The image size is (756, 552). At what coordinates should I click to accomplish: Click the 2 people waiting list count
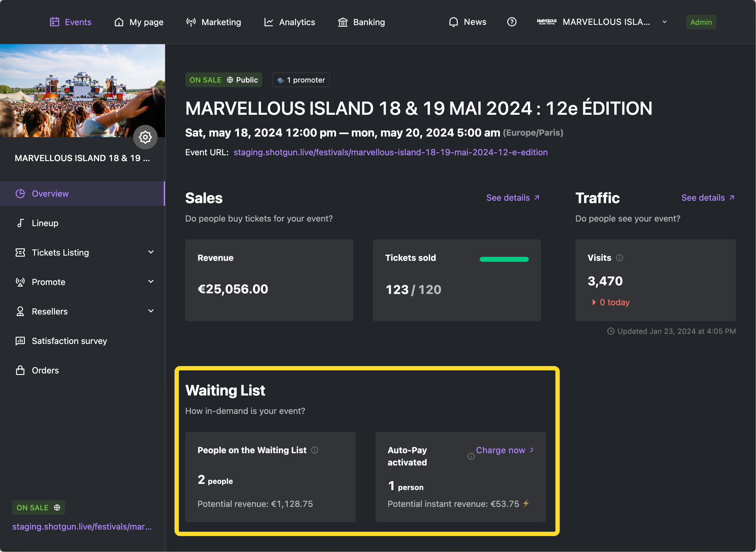click(215, 480)
